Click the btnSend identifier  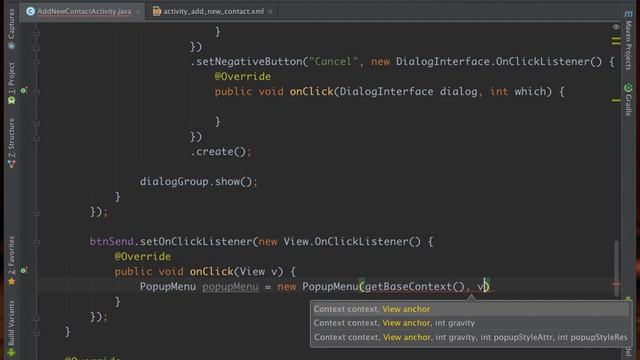point(111,242)
